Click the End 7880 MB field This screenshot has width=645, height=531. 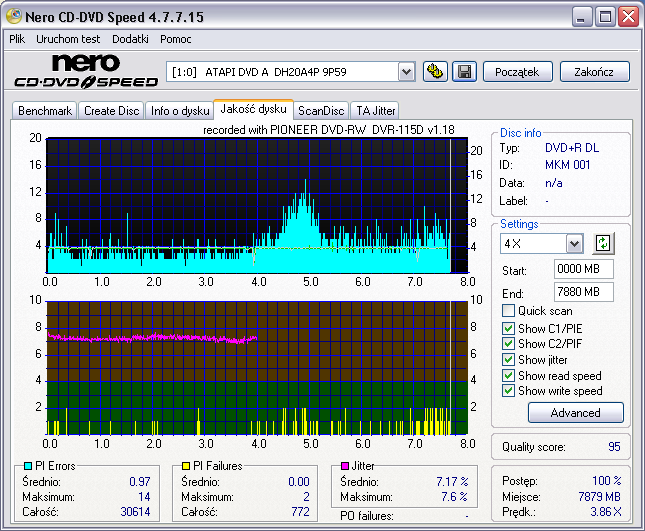pos(584,292)
